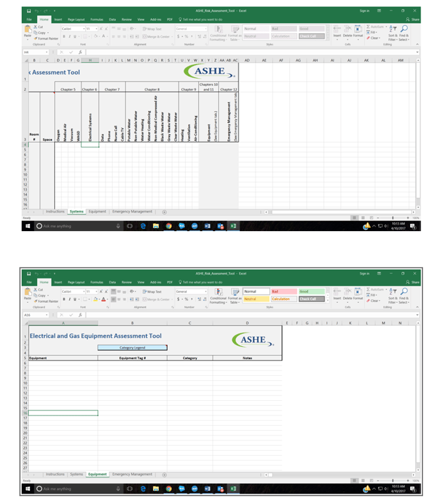The width and height of the screenshot is (448, 500).
Task: Click the Cortana 'Ask me anything' box at bottom
Action: [64, 489]
